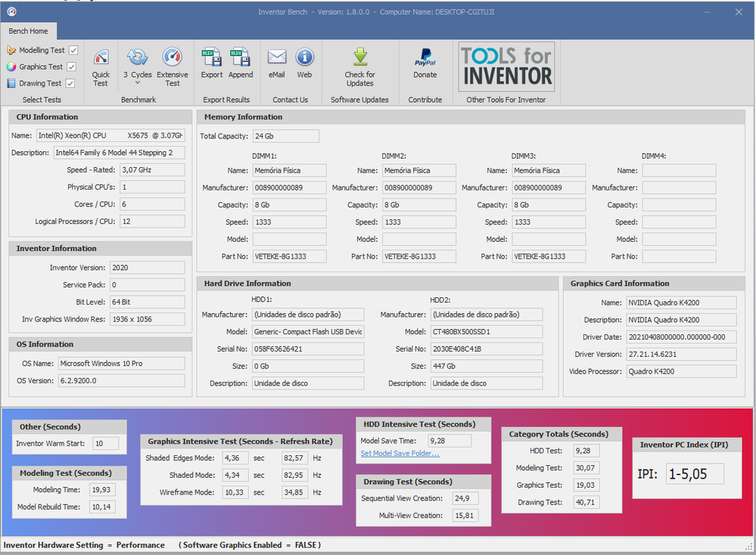Select the Model Save Time 9,28 field

[450, 440]
